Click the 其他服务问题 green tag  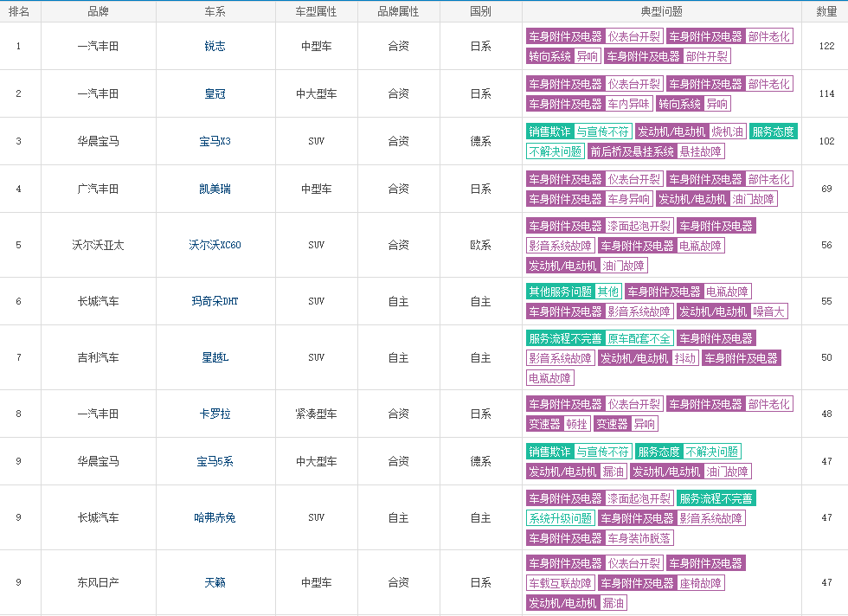(560, 292)
